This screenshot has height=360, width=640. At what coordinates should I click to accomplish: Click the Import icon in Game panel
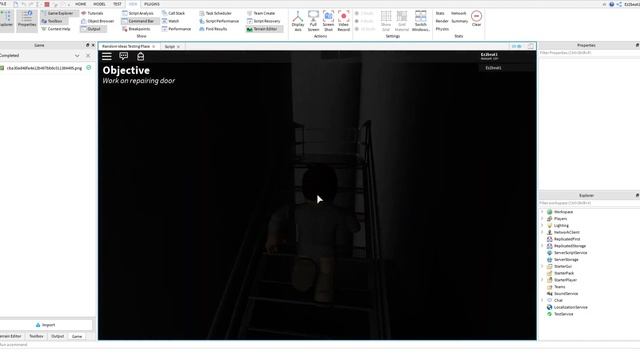(x=38, y=325)
